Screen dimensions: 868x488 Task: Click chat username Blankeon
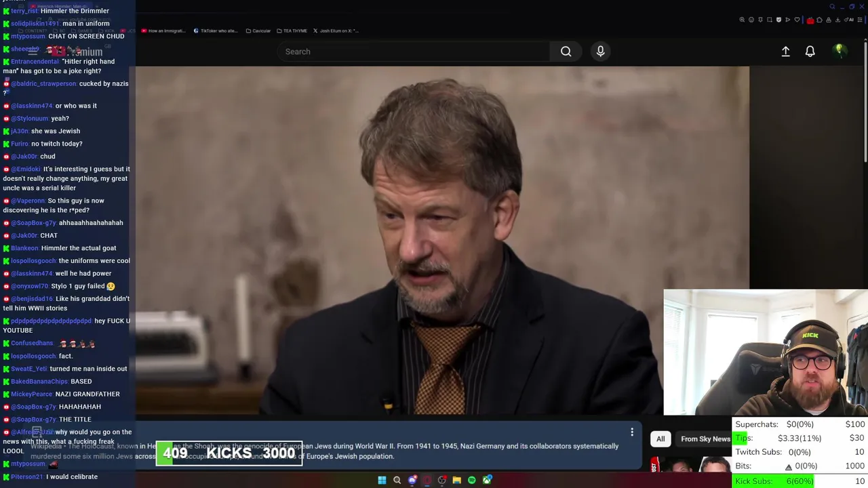(24, 248)
